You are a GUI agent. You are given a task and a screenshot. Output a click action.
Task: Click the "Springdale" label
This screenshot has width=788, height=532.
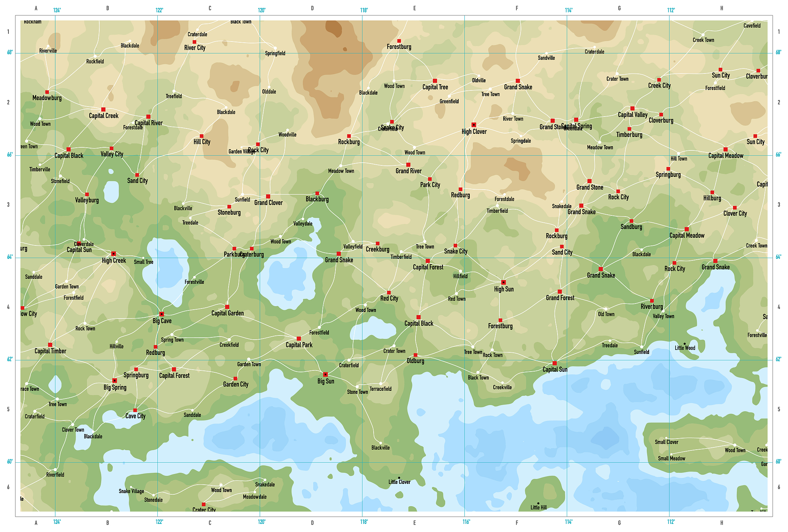point(521,141)
